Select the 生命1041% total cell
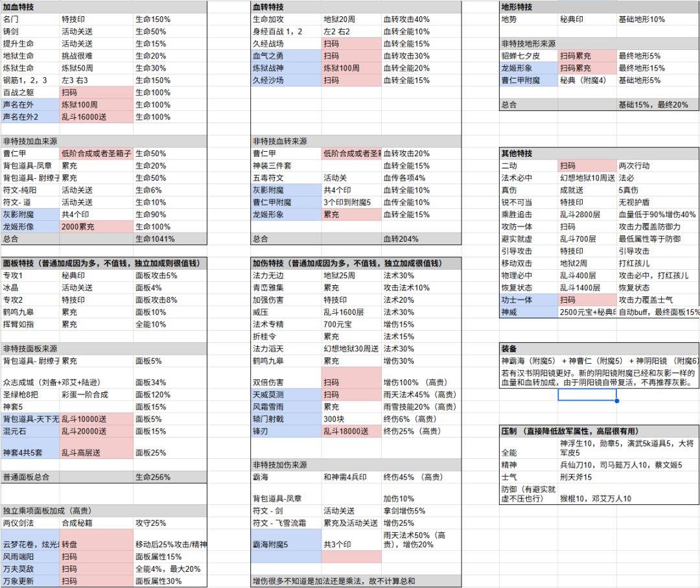Screen dimensions: 700x588 (170, 239)
